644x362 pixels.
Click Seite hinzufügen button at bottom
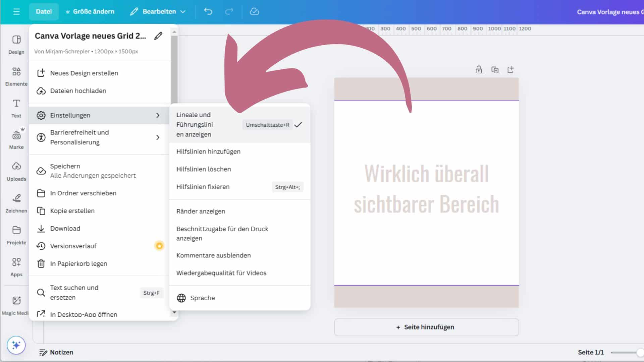(x=426, y=327)
